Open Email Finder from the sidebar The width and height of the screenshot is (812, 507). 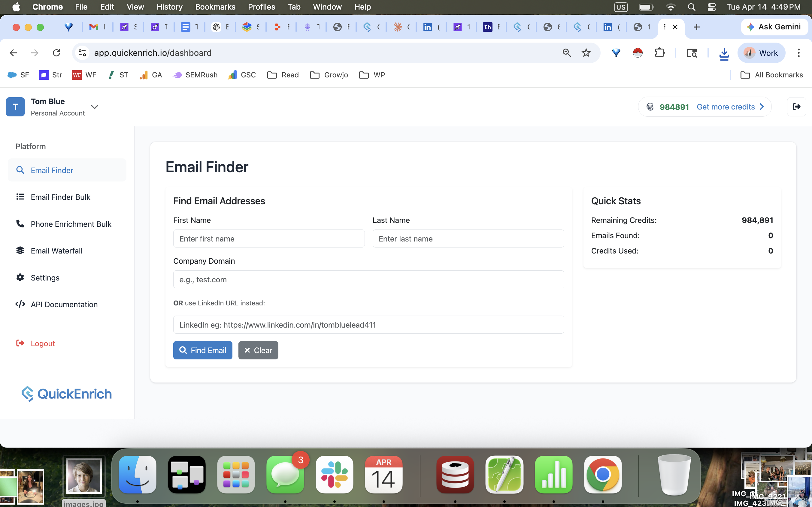click(x=52, y=170)
